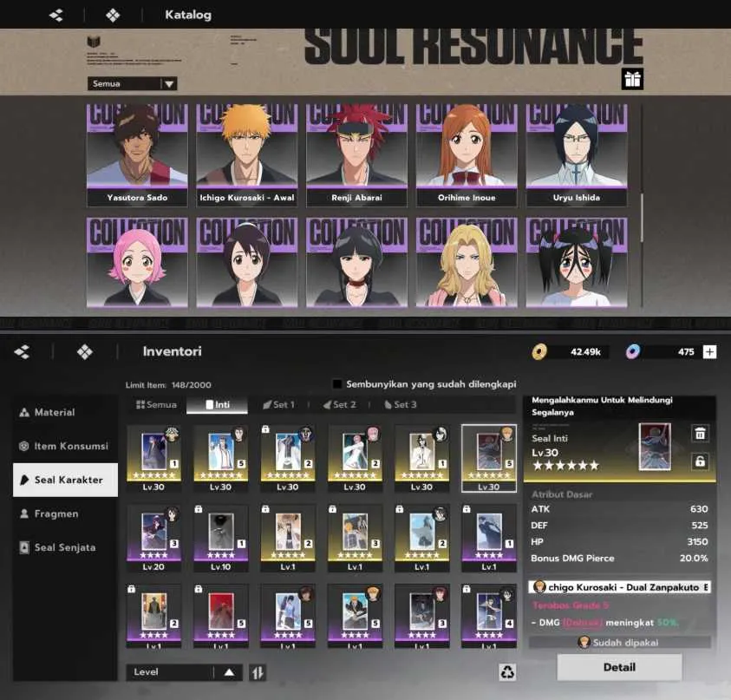Open the pink-haired character collection card
This screenshot has height=700, width=731.
tap(137, 262)
